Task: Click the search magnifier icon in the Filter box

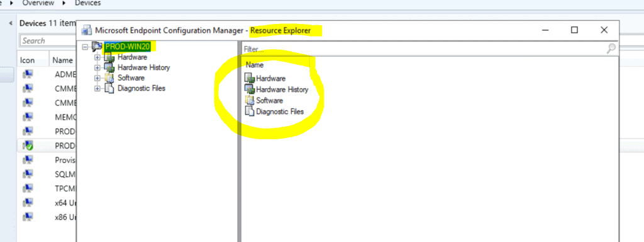Action: (x=611, y=49)
